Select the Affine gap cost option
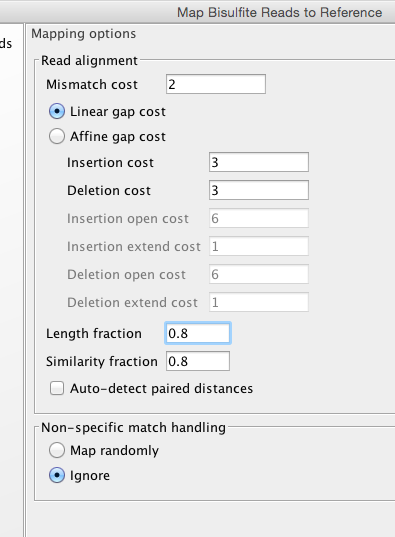Viewport: 395px width, 537px height. click(x=57, y=136)
